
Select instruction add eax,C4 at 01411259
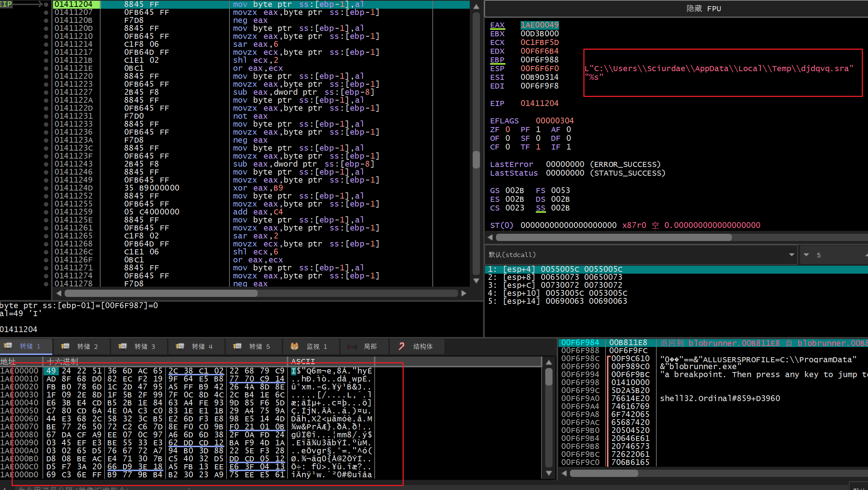[258, 212]
